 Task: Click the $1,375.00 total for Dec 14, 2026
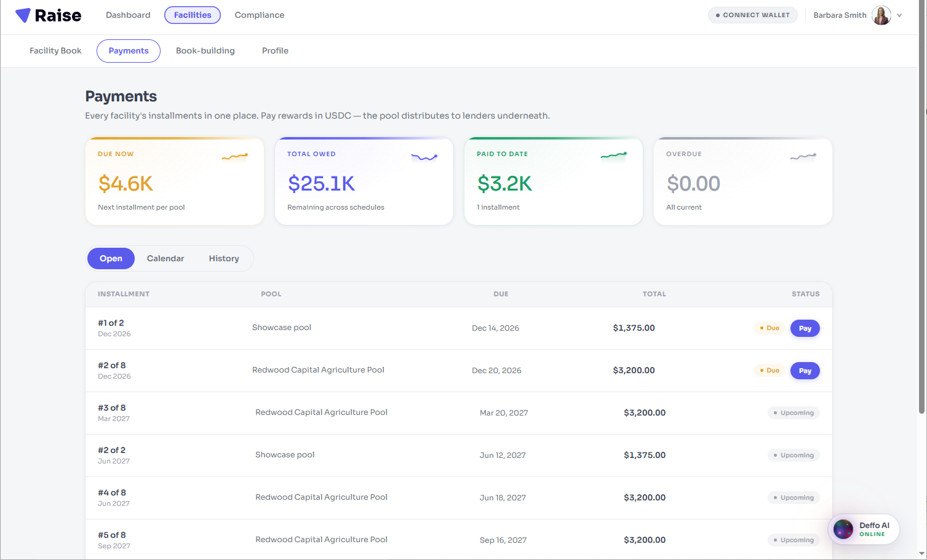(x=634, y=328)
